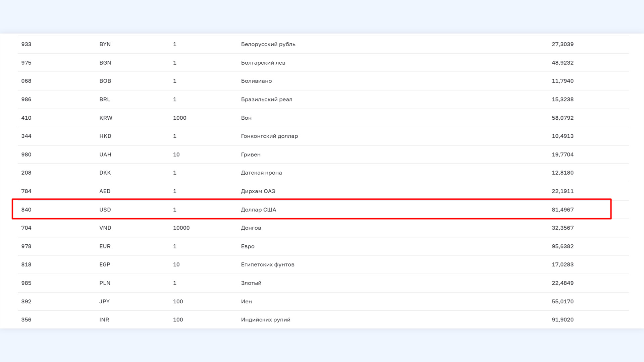The width and height of the screenshot is (644, 362).
Task: Click the USD currency code cell
Action: click(105, 209)
